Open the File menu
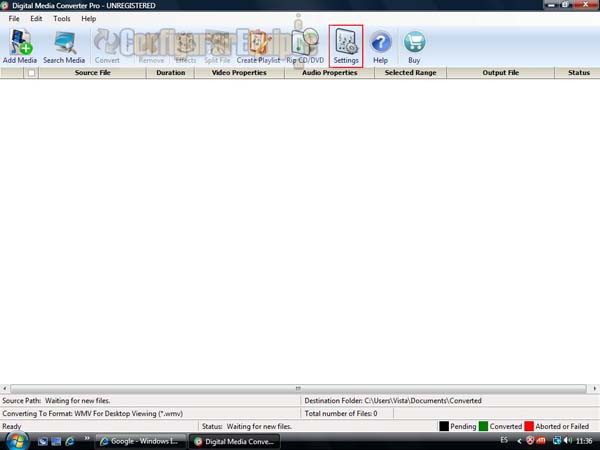This screenshot has width=600, height=450. (x=14, y=19)
